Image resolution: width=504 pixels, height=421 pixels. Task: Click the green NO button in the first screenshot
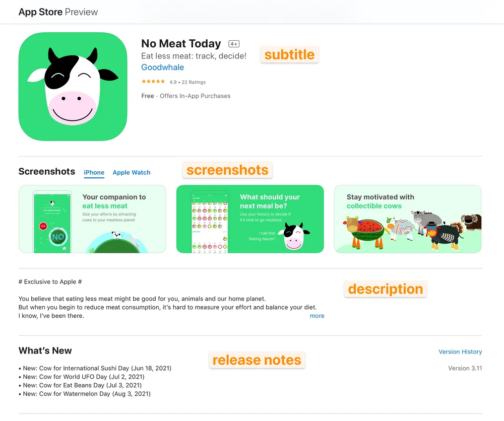pos(58,237)
